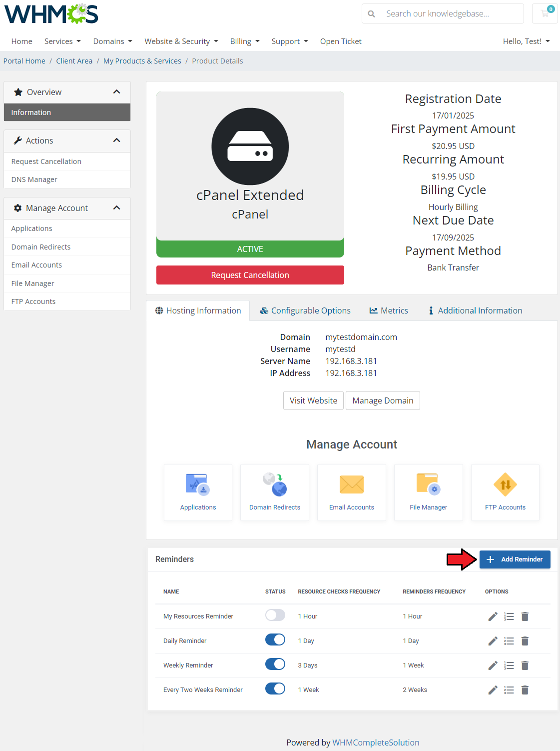Click the WHMCS logo
Viewport: 560px width, 751px height.
tap(51, 14)
